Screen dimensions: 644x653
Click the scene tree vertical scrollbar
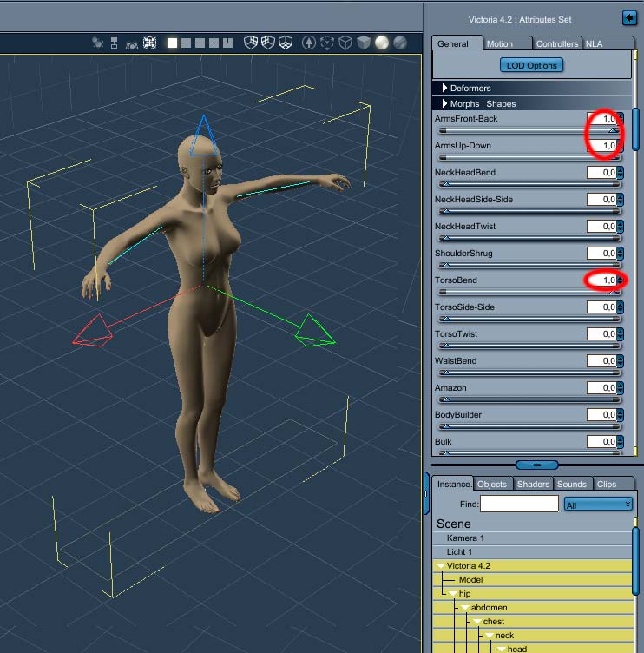tap(635, 561)
